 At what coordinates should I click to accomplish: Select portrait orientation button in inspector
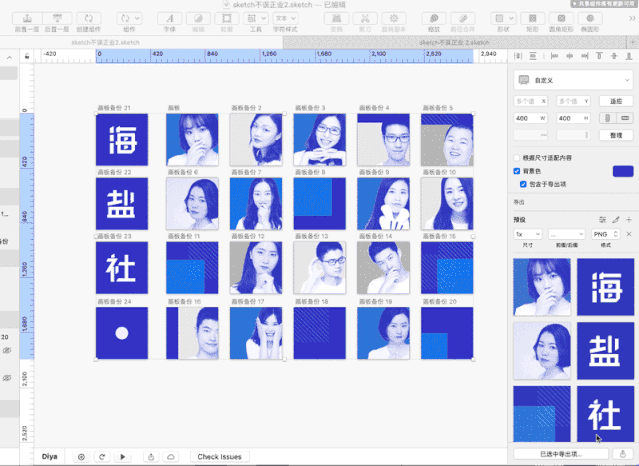pyautogui.click(x=607, y=118)
